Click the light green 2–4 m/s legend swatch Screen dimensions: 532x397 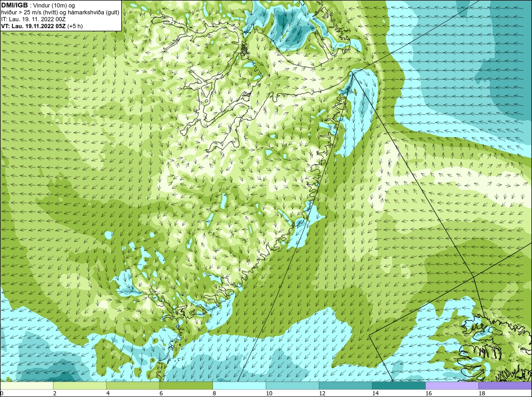80,386
